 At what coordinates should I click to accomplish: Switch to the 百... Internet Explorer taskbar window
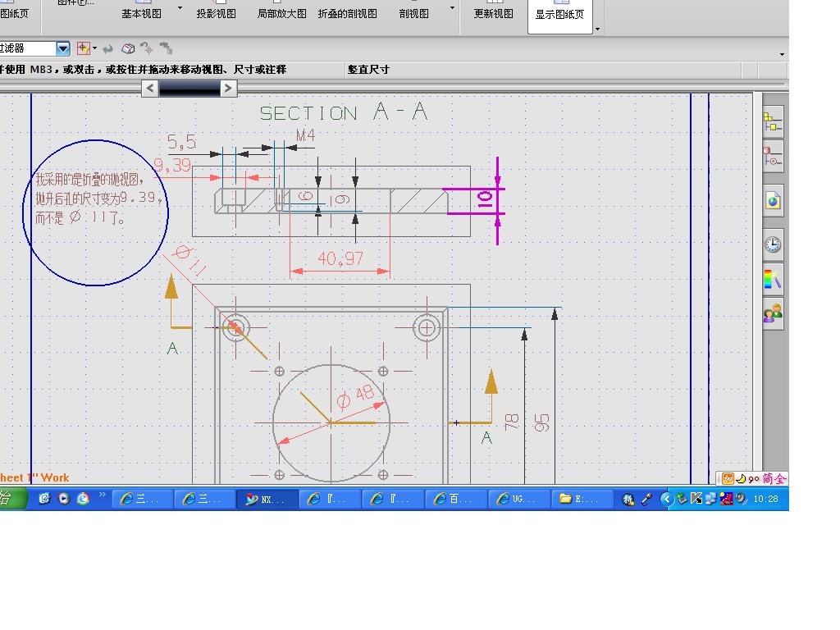456,499
